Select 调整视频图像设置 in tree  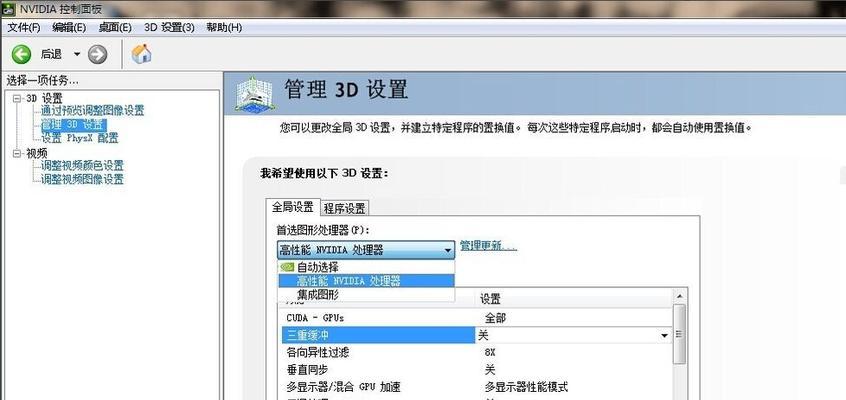pyautogui.click(x=83, y=179)
